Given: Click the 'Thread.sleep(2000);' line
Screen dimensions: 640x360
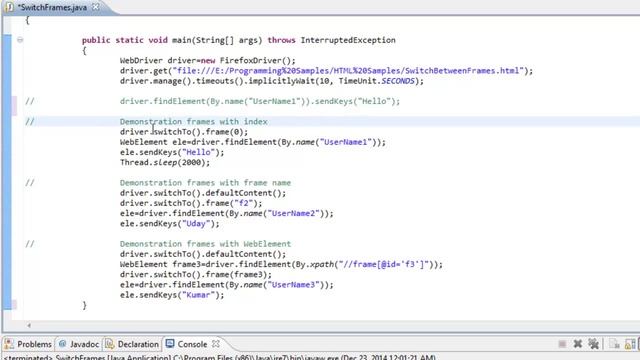Looking at the screenshot, I should click(165, 162).
